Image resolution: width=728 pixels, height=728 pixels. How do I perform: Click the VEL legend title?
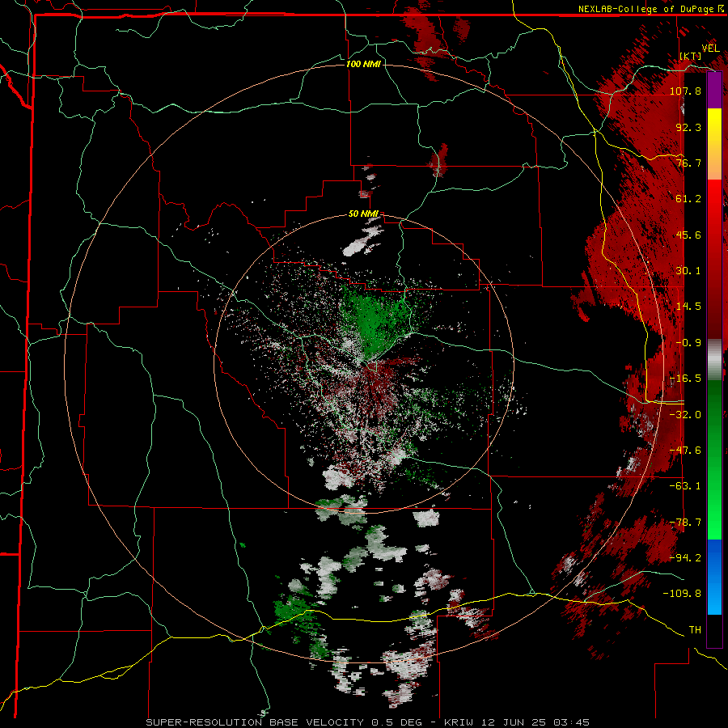pos(710,49)
